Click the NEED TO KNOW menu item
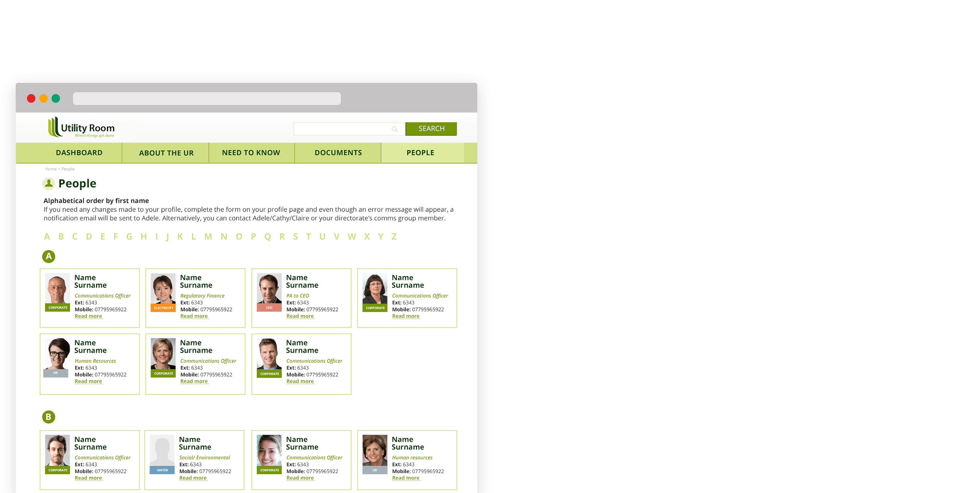The image size is (980, 493). [251, 152]
